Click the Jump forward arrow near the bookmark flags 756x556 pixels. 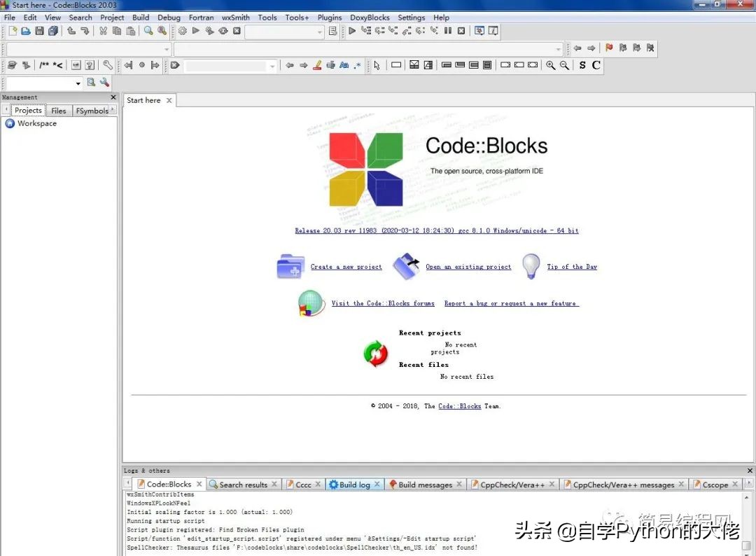[x=591, y=48]
